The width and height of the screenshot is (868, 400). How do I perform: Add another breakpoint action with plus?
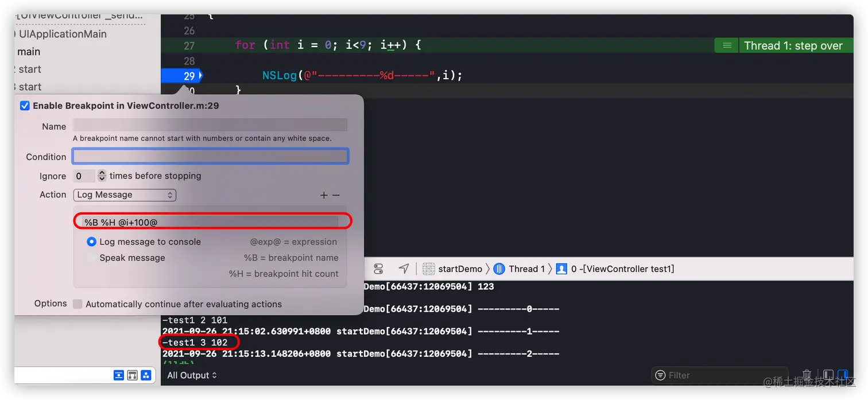point(324,196)
